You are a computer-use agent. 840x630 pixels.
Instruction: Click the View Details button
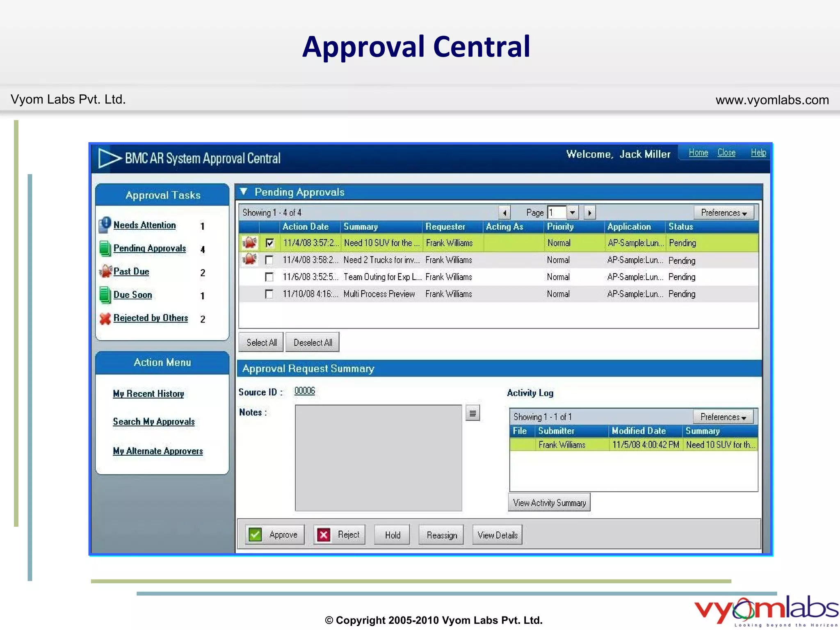coord(497,535)
